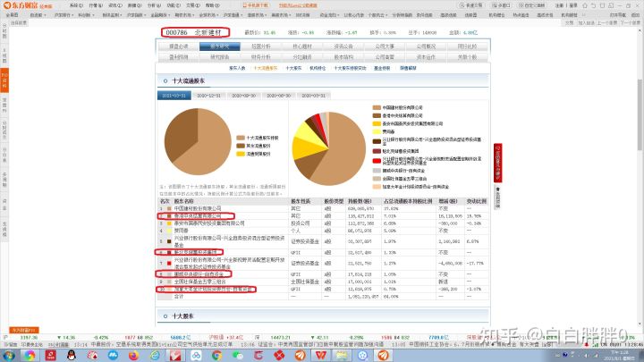
Task: Switch to the 操盘必读 tab
Action: click(179, 46)
